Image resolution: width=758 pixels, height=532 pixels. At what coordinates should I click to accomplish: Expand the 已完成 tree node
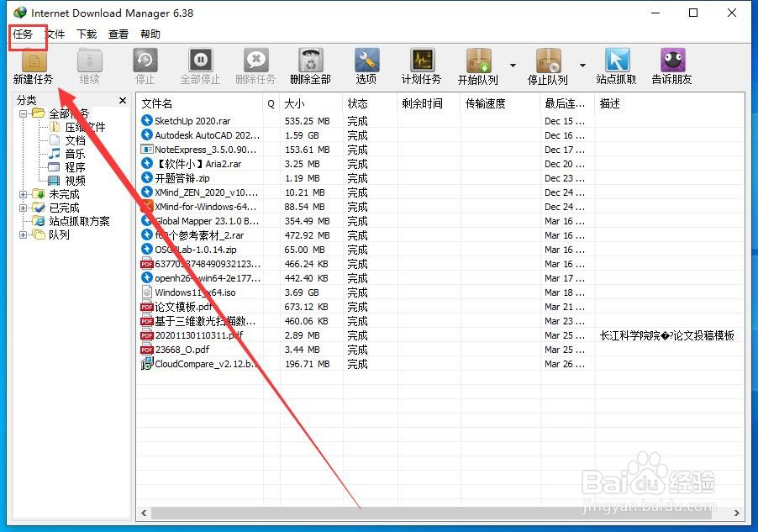click(23, 208)
